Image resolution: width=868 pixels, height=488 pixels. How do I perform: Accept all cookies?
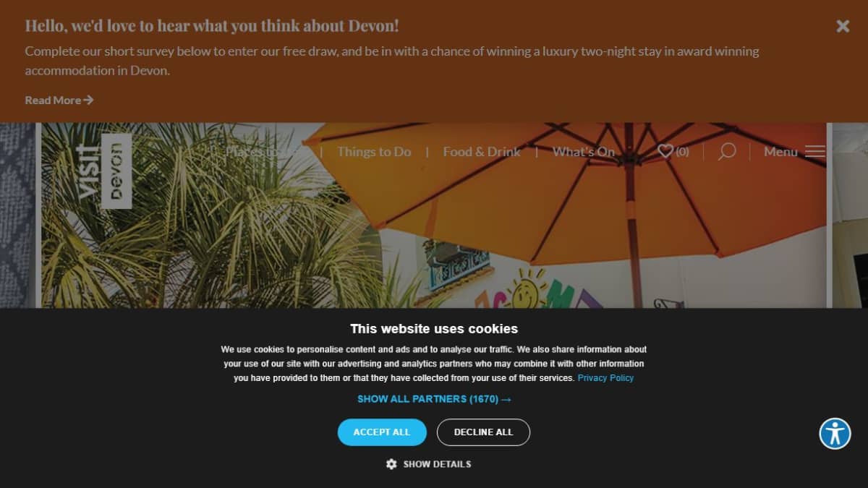tap(382, 432)
